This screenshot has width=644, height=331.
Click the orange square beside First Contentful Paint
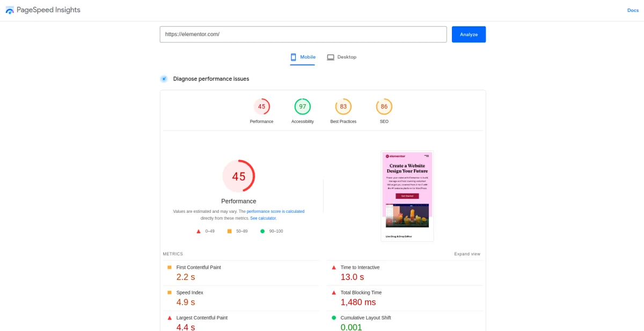point(170,268)
